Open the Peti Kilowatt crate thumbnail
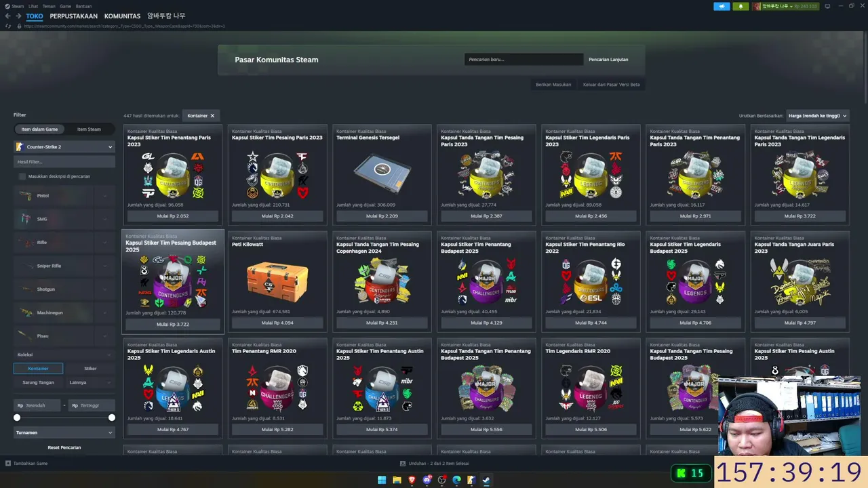 (x=277, y=282)
